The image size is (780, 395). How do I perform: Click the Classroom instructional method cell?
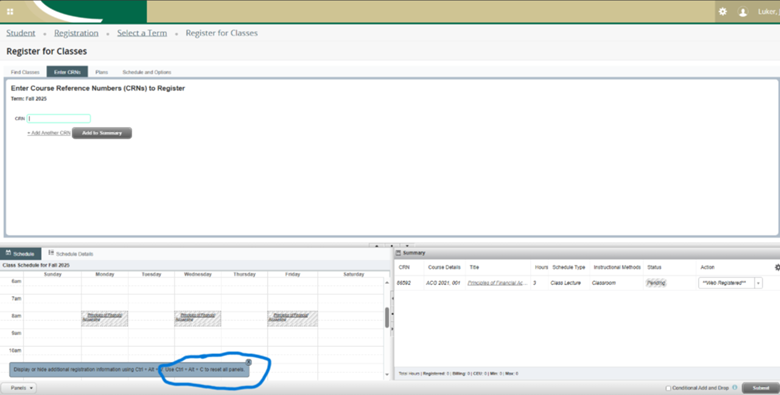[x=604, y=283]
